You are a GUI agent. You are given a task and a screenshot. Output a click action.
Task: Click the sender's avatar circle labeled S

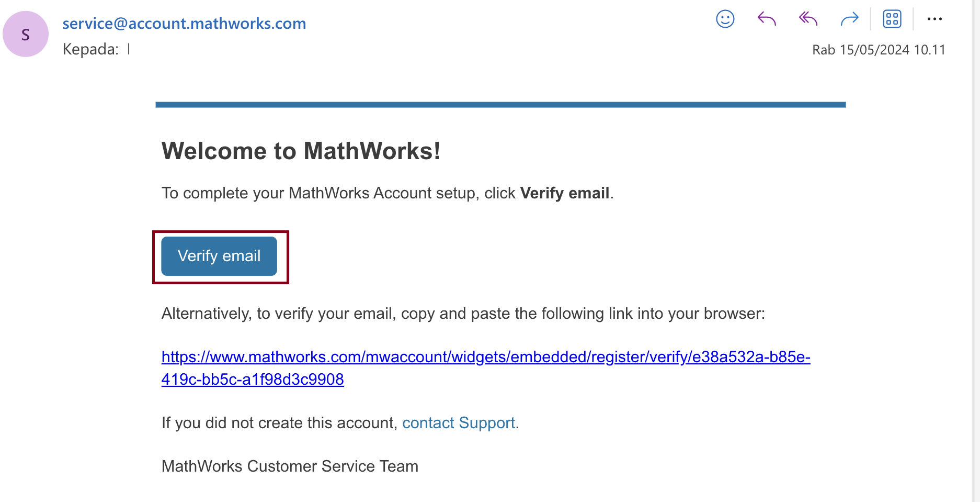coord(26,34)
